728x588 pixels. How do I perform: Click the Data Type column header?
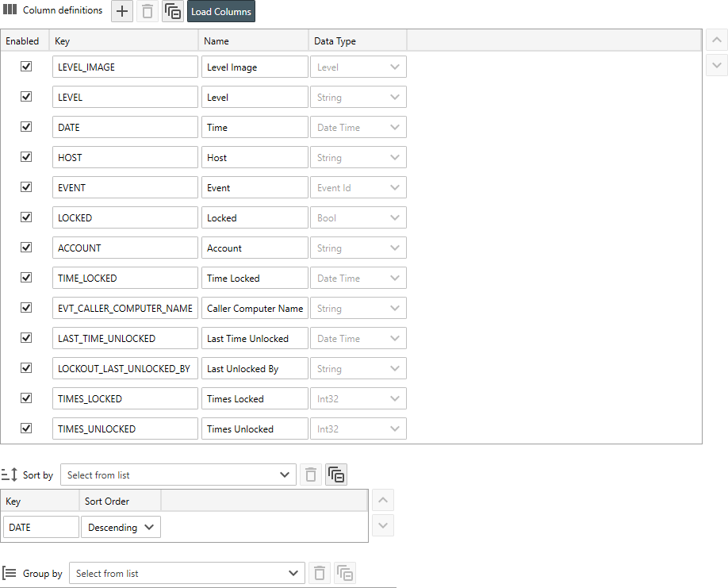tap(357, 40)
